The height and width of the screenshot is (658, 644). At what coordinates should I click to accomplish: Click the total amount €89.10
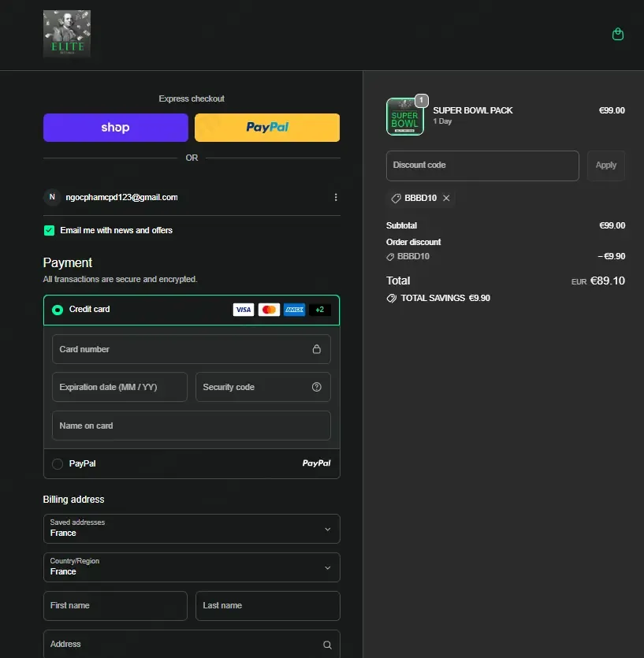608,281
